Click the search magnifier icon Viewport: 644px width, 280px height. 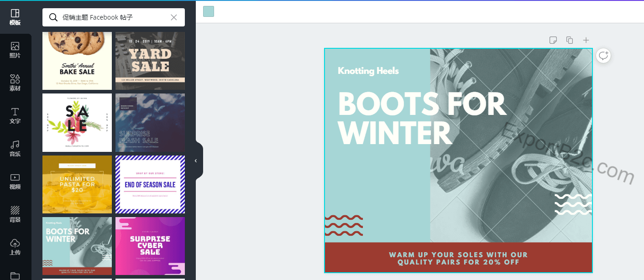click(x=53, y=17)
